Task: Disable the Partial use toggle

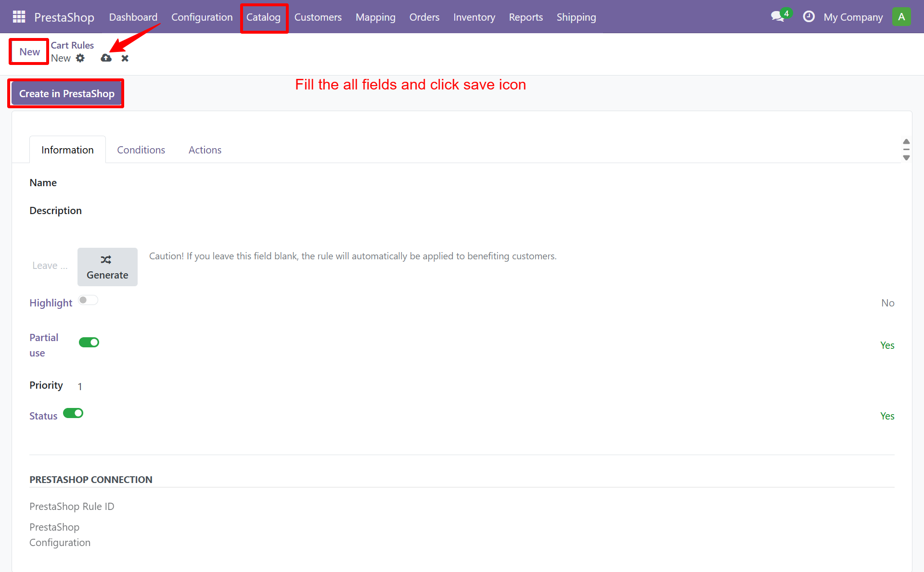Action: (89, 342)
